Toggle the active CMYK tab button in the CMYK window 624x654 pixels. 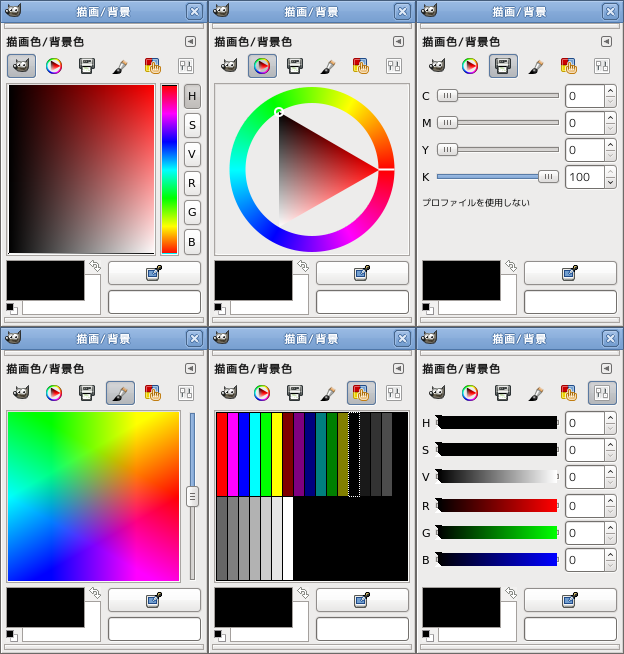point(503,66)
